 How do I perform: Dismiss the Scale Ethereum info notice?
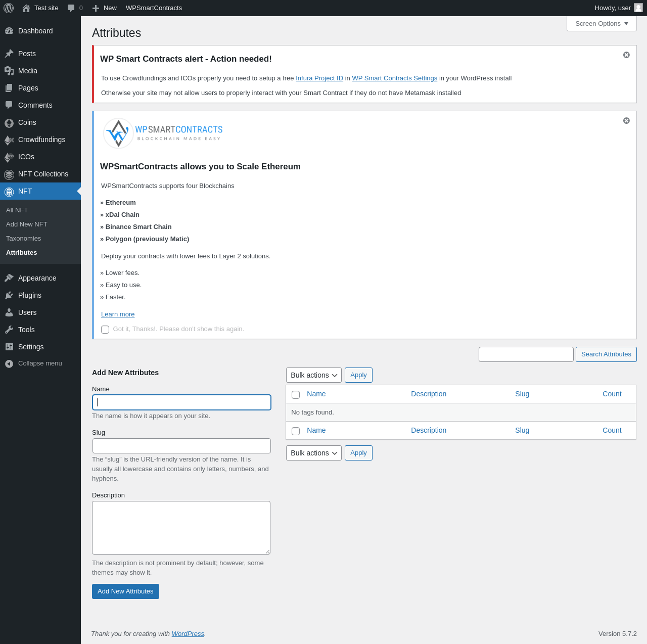(x=626, y=120)
